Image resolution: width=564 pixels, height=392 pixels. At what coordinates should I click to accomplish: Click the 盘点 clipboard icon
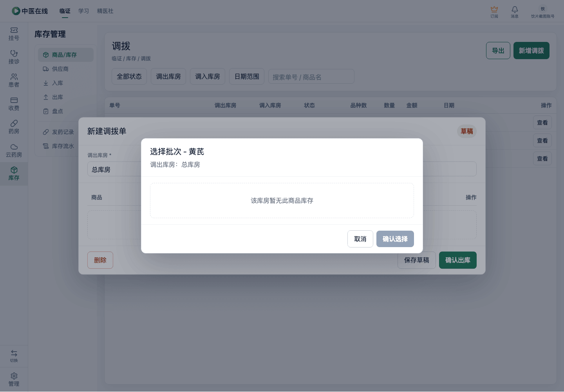point(46,111)
